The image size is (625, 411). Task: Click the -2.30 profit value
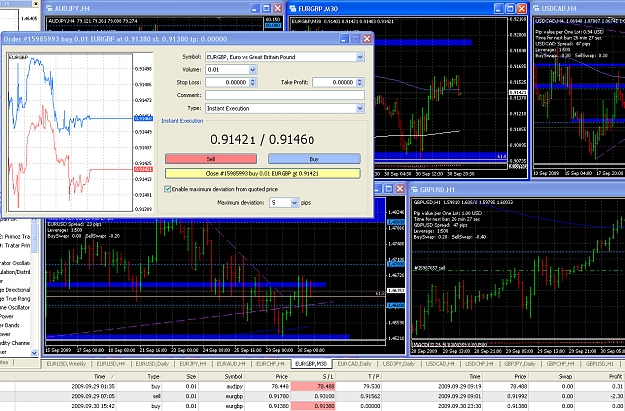615,396
